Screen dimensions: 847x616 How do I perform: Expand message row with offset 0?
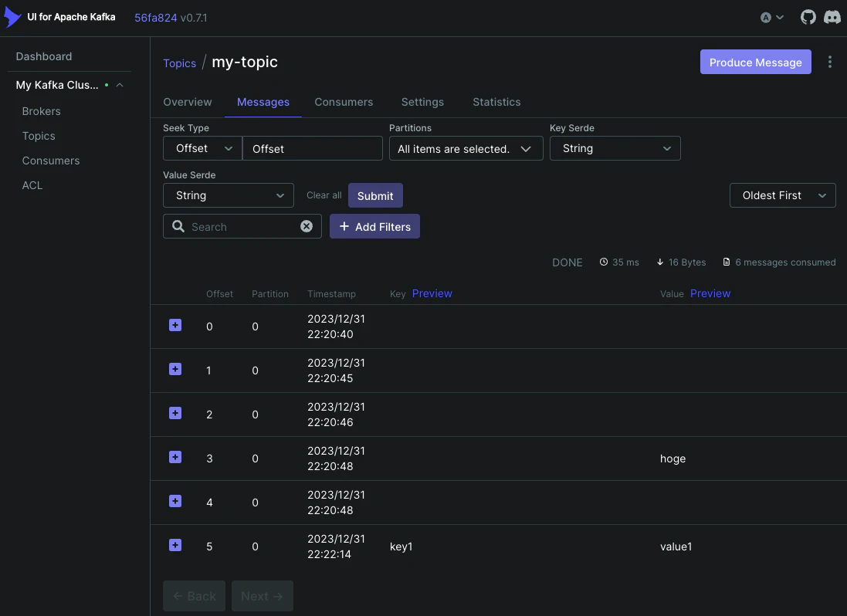point(175,325)
